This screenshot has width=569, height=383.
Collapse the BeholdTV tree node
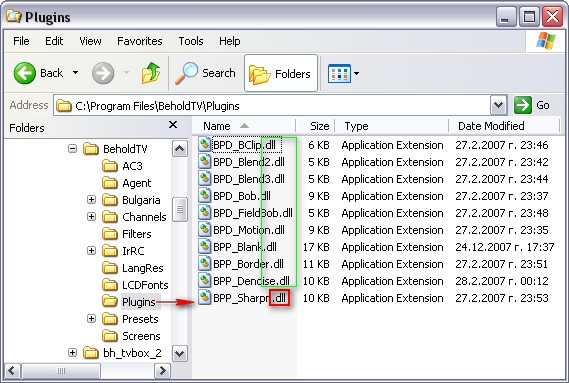click(x=73, y=148)
